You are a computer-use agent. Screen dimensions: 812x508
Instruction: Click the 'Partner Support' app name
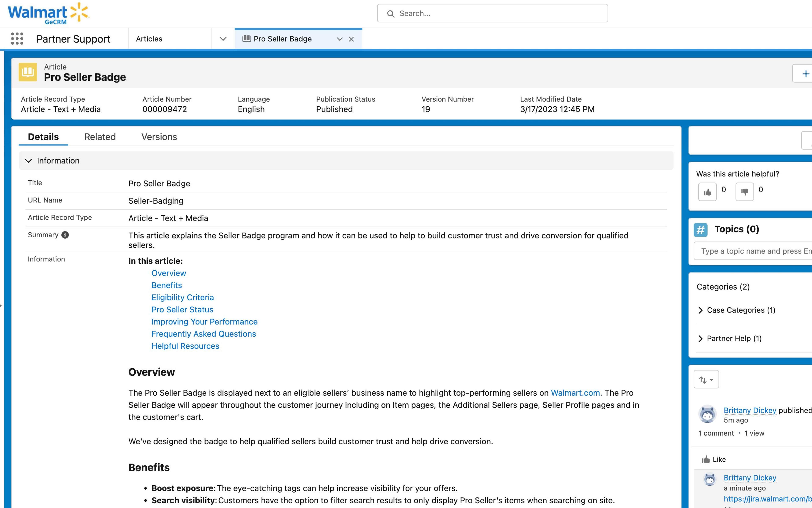[73, 39]
